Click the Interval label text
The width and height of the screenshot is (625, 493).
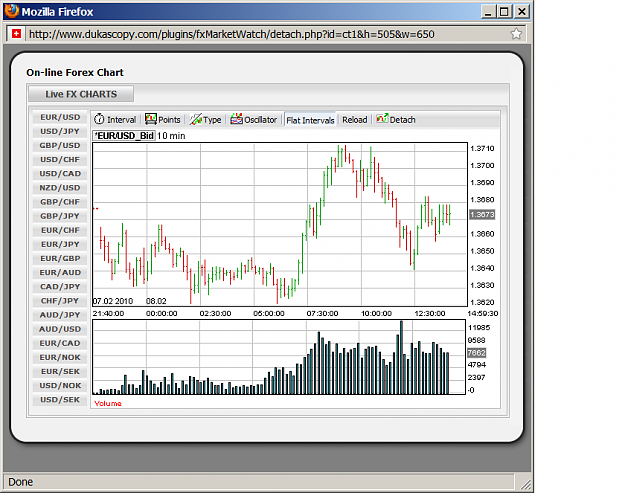(x=121, y=120)
